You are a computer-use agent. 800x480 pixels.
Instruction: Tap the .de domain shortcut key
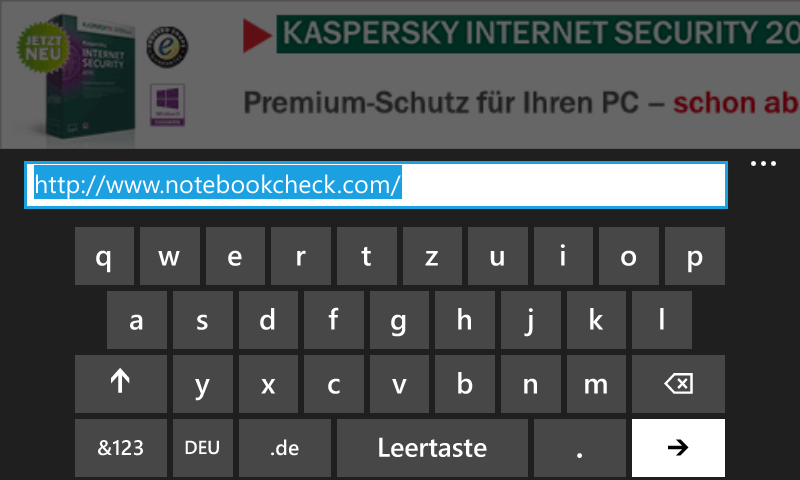(285, 448)
